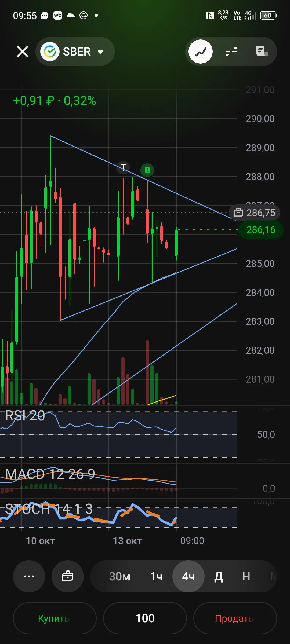Tap the Продать sell button

[x=235, y=618]
